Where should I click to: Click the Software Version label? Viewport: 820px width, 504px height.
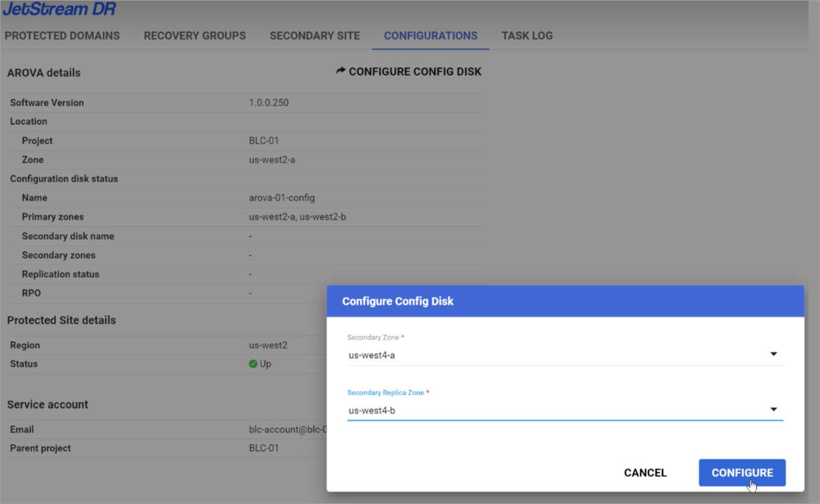pos(47,102)
